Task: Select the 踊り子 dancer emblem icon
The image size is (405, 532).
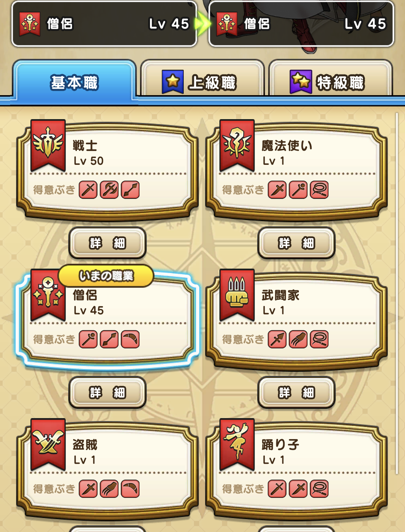Action: click(x=237, y=444)
